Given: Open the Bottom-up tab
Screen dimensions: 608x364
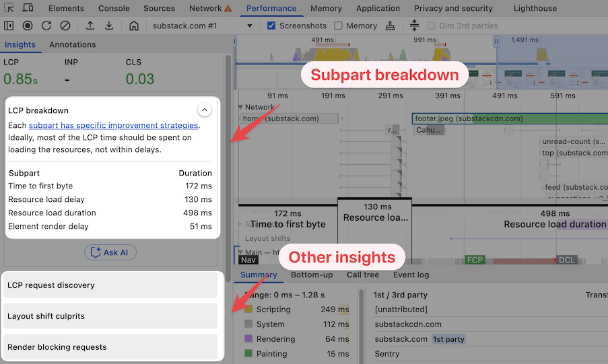Looking at the screenshot, I should click(x=312, y=275).
